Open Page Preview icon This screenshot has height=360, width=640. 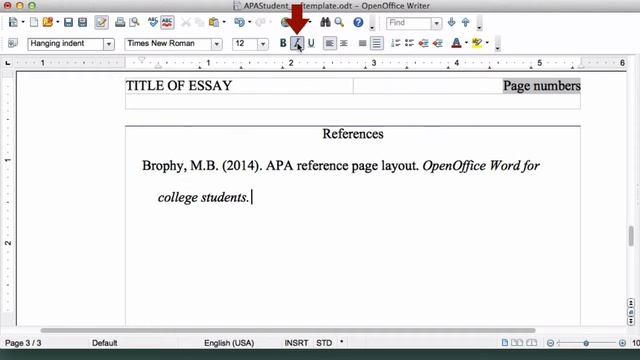click(134, 22)
